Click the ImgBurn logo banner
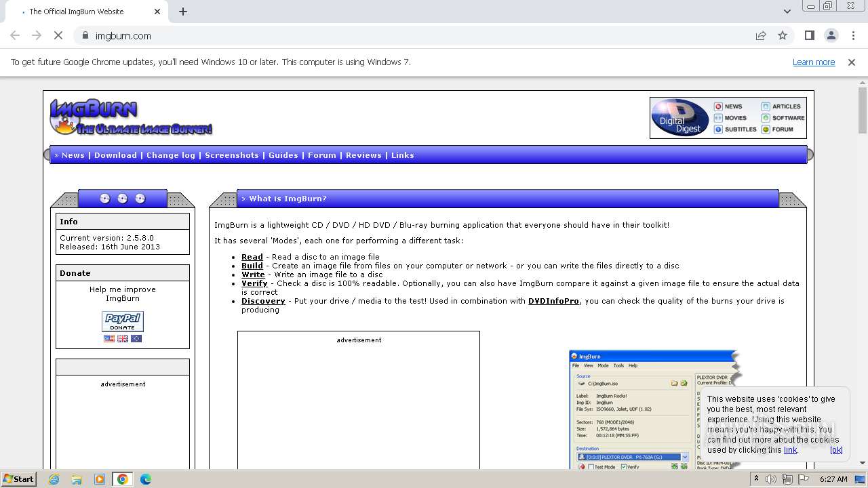Screen dimensions: 868x488 pyautogui.click(x=131, y=117)
